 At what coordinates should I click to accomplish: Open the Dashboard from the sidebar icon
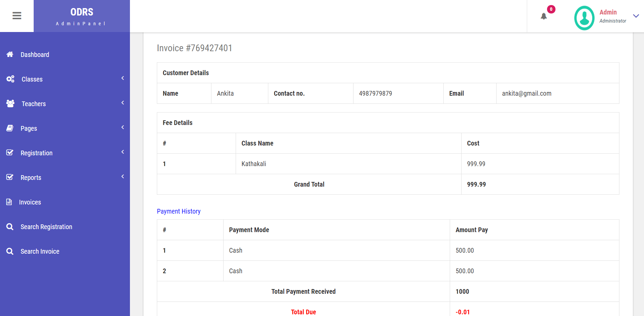(10, 54)
